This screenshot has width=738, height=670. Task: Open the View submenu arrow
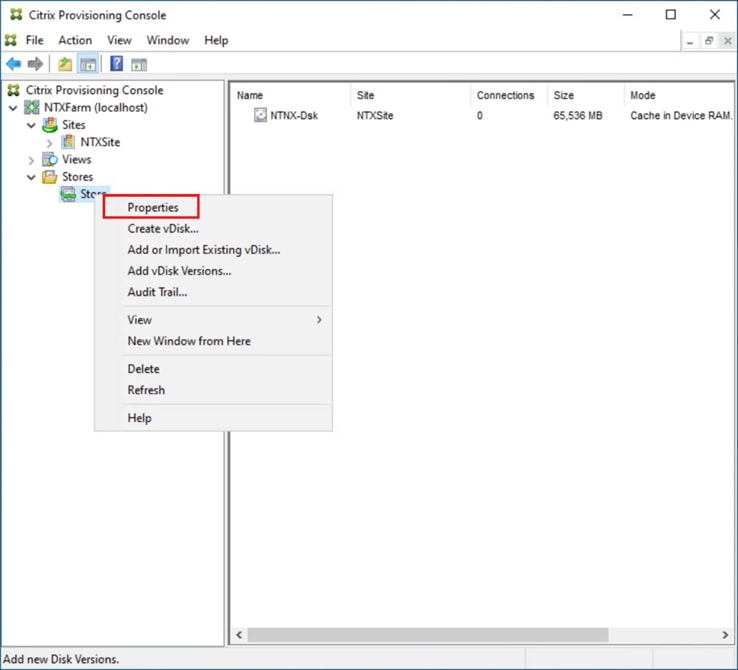(319, 319)
